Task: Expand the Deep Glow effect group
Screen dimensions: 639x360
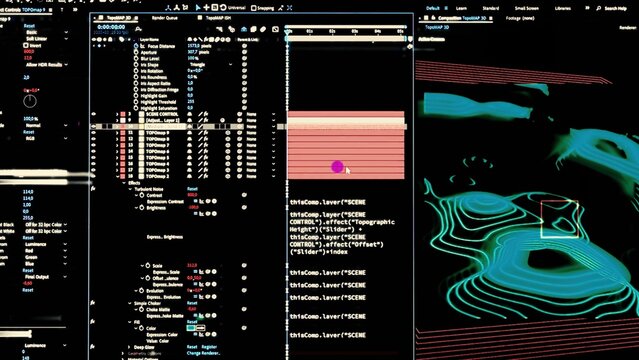Action: (x=130, y=347)
